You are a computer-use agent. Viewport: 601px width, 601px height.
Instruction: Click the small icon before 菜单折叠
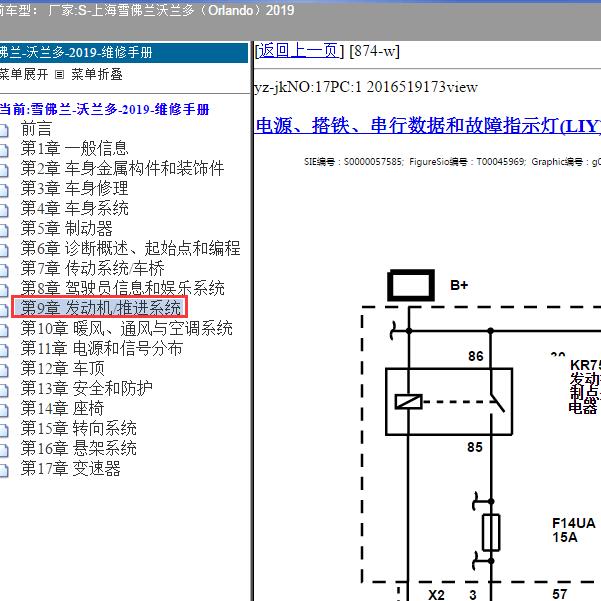point(59,74)
